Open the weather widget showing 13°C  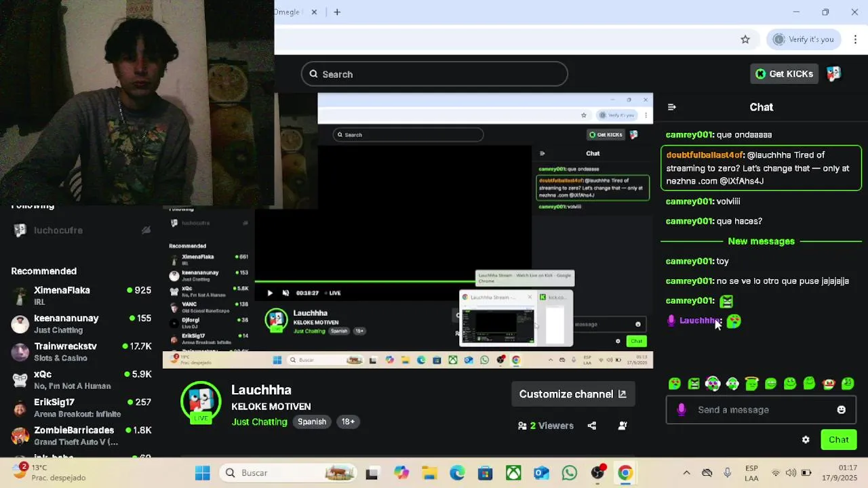pyautogui.click(x=49, y=472)
